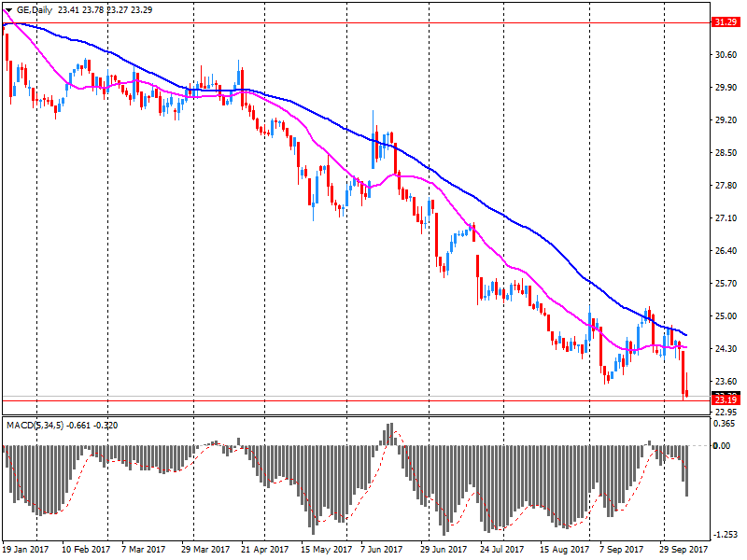
Task: Click the 29 Jun 2017 date label
Action: coord(444,550)
